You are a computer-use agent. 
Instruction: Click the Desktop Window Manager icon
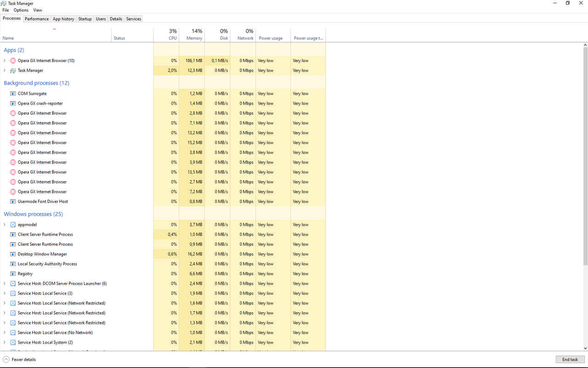13,254
